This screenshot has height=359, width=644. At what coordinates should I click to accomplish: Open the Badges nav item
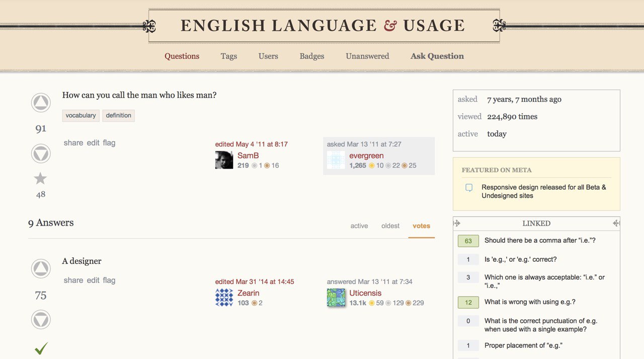(312, 56)
